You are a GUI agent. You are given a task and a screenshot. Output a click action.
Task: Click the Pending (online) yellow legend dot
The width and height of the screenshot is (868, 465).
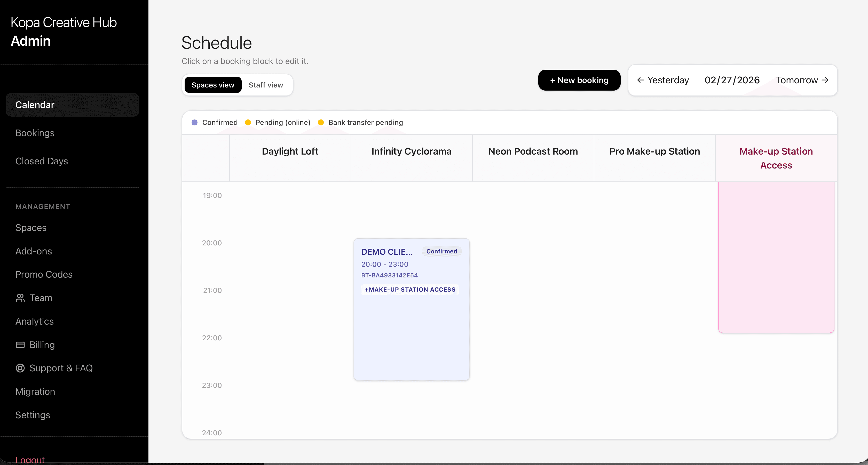(x=248, y=123)
